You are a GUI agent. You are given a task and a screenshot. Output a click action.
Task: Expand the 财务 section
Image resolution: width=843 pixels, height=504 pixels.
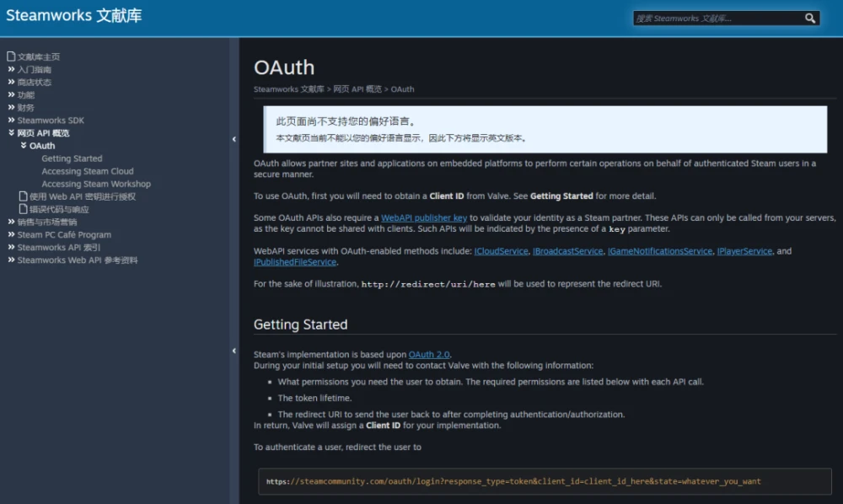coord(11,108)
